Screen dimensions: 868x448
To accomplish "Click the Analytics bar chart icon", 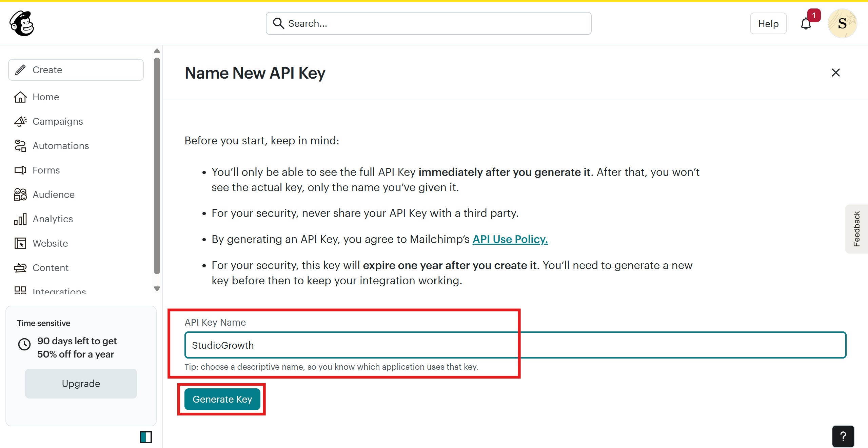I will click(x=20, y=219).
